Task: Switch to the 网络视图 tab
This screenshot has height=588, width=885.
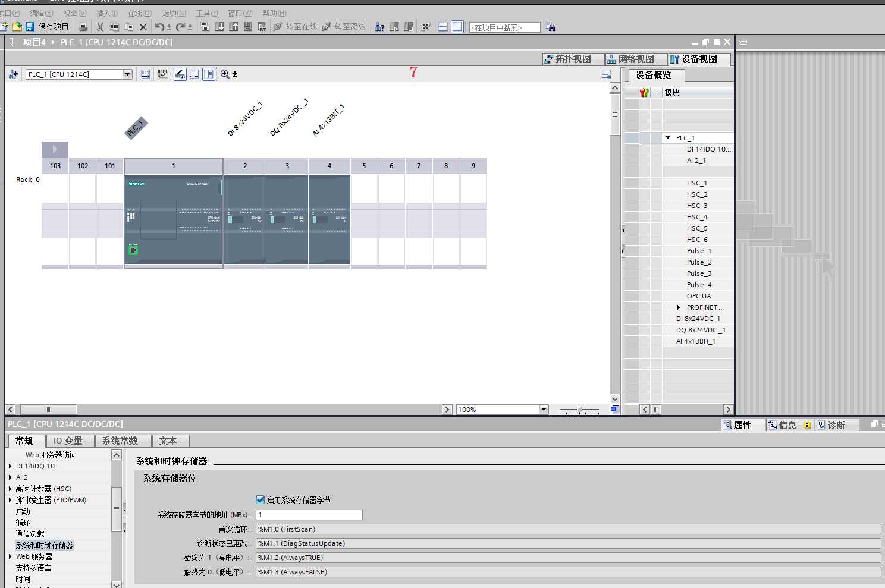Action: 630,59
